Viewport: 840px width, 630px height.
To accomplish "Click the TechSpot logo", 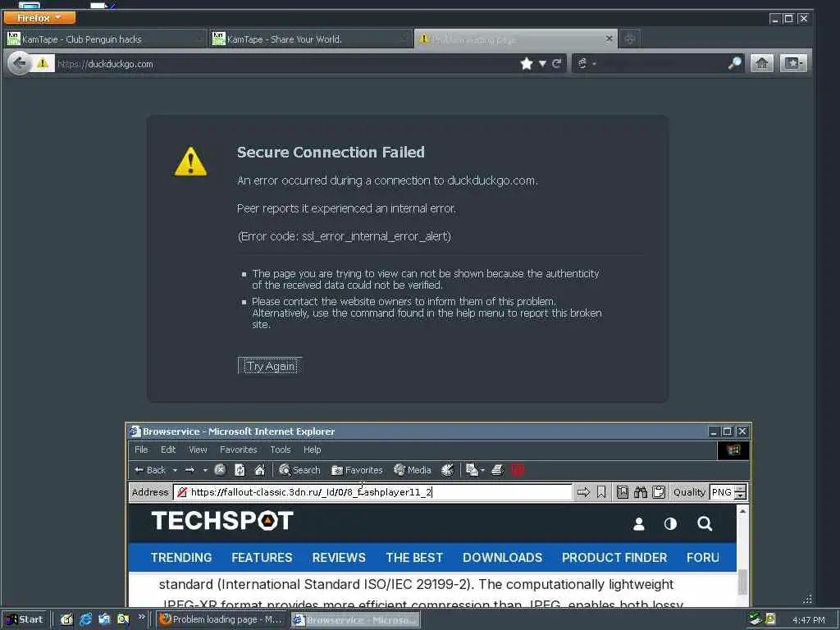I will pyautogui.click(x=222, y=521).
